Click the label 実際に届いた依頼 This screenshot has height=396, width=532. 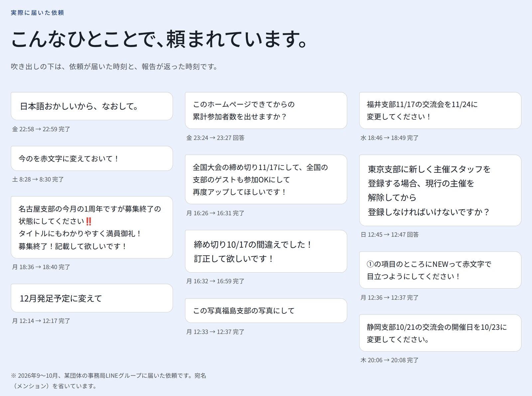[37, 13]
